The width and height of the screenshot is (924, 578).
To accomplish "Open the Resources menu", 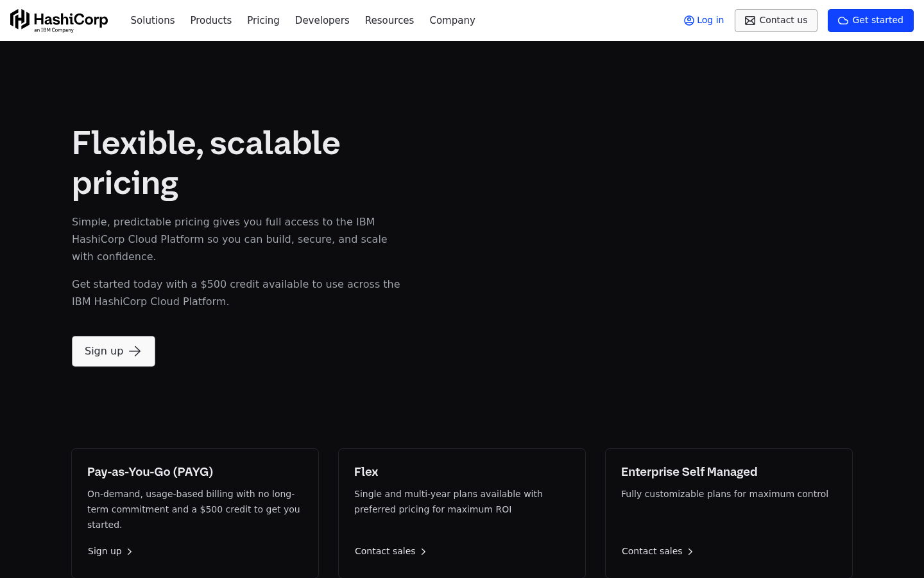I will point(389,21).
